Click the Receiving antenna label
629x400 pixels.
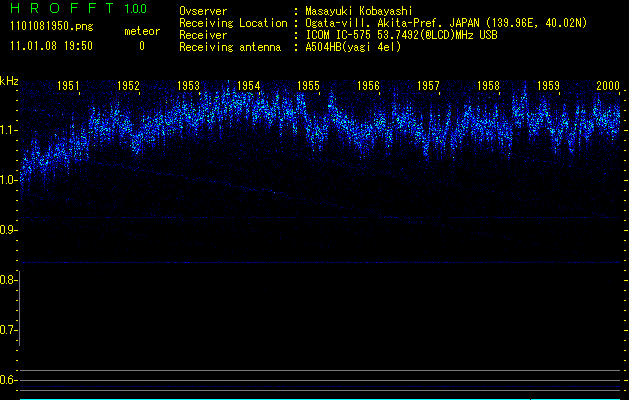pos(230,47)
